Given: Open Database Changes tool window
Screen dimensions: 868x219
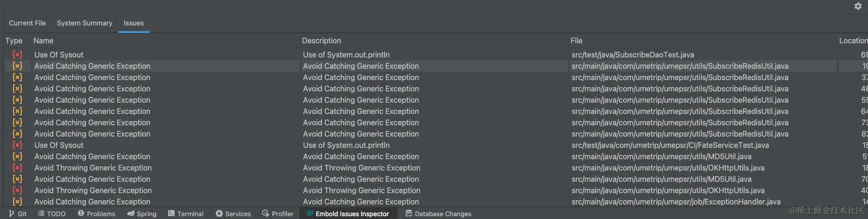Looking at the screenshot, I should [x=438, y=213].
